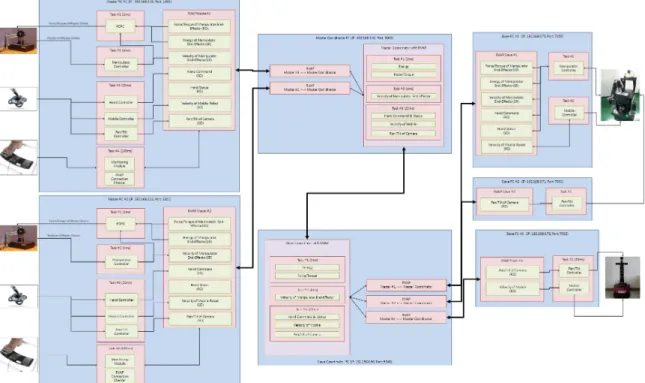This screenshot has width=645, height=383.
Task: Select the Connection Checker box in the upper Master PC block
Action: (x=119, y=179)
